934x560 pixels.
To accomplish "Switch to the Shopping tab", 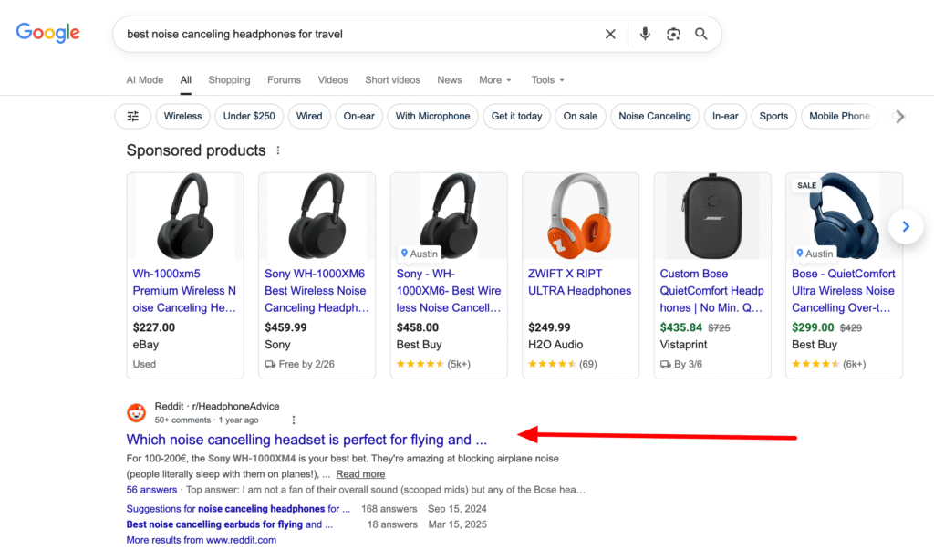I will coord(229,80).
